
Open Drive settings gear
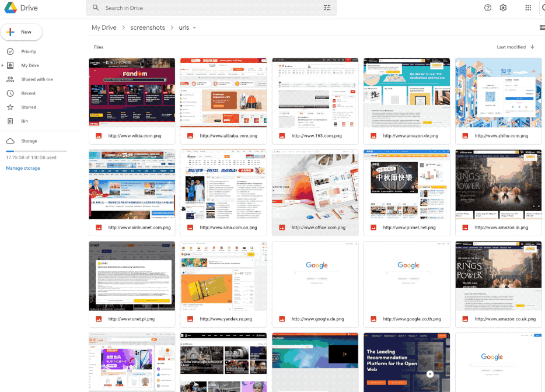[x=503, y=8]
